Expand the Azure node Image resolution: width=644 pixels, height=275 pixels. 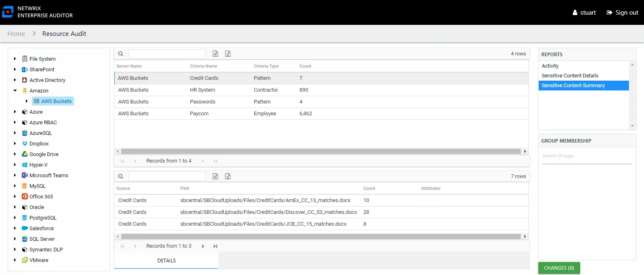coord(15,112)
